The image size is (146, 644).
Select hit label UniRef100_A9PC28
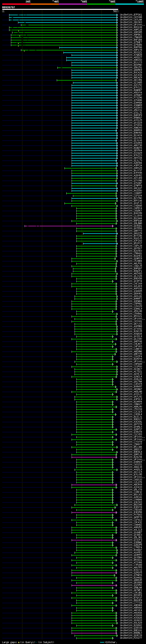[x=131, y=30]
